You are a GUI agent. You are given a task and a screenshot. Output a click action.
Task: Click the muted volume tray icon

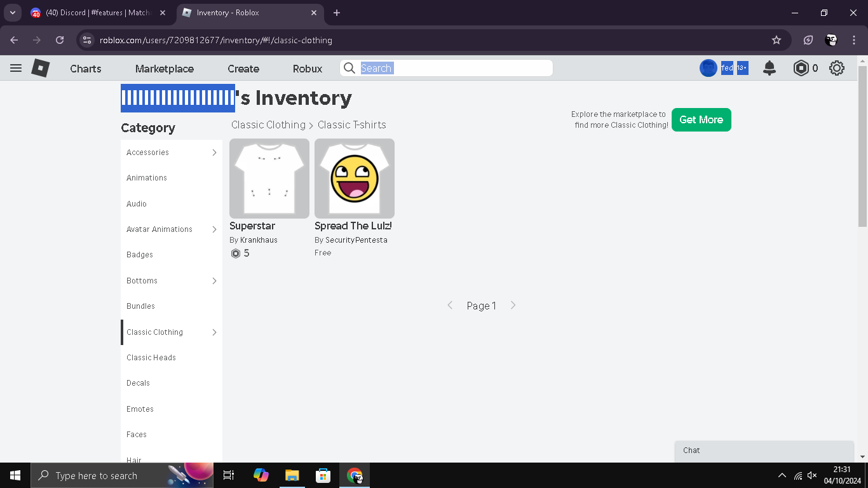(812, 475)
